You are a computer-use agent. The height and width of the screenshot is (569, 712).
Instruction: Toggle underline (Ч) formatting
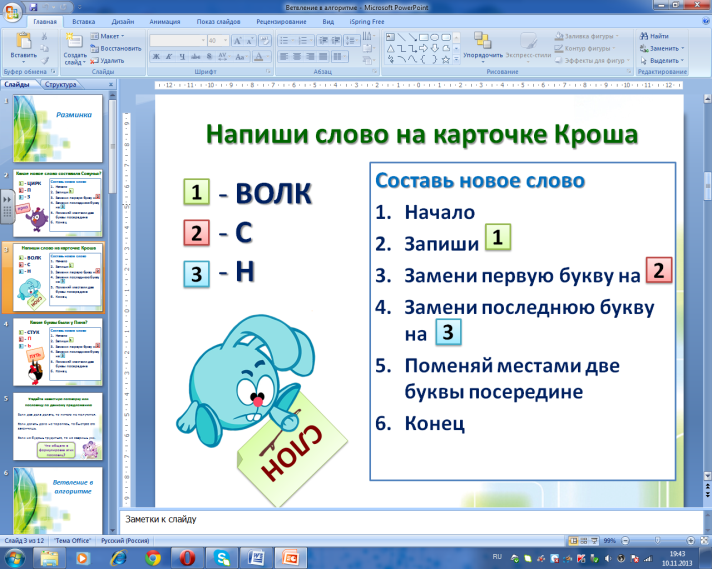(x=182, y=57)
